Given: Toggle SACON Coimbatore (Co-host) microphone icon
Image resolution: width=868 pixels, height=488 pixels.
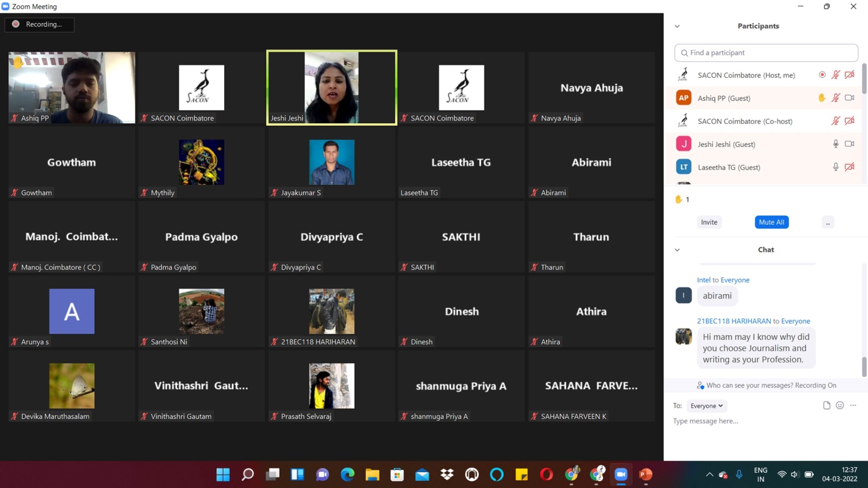Looking at the screenshot, I should pos(835,121).
